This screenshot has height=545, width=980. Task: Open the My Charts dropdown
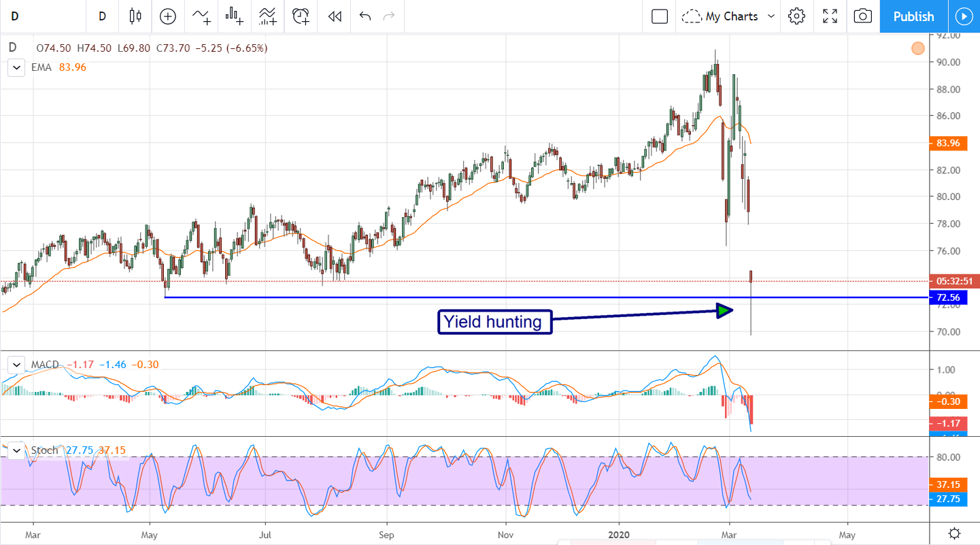728,16
